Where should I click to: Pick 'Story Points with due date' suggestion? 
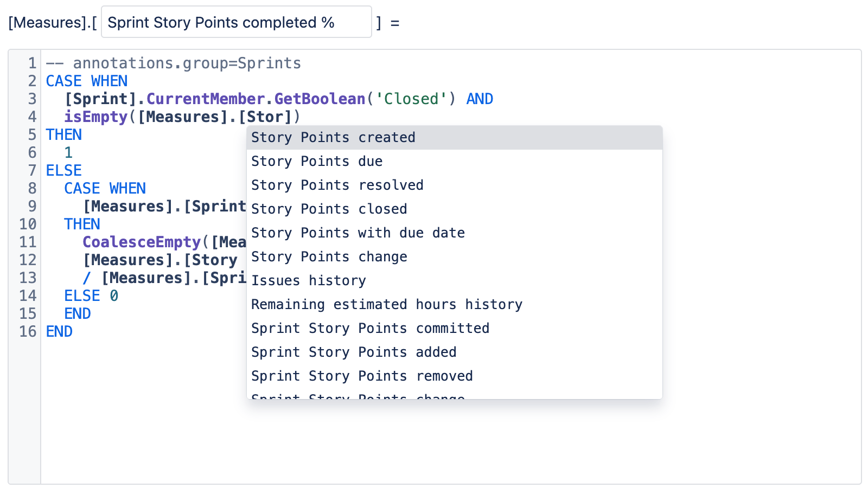pos(455,233)
